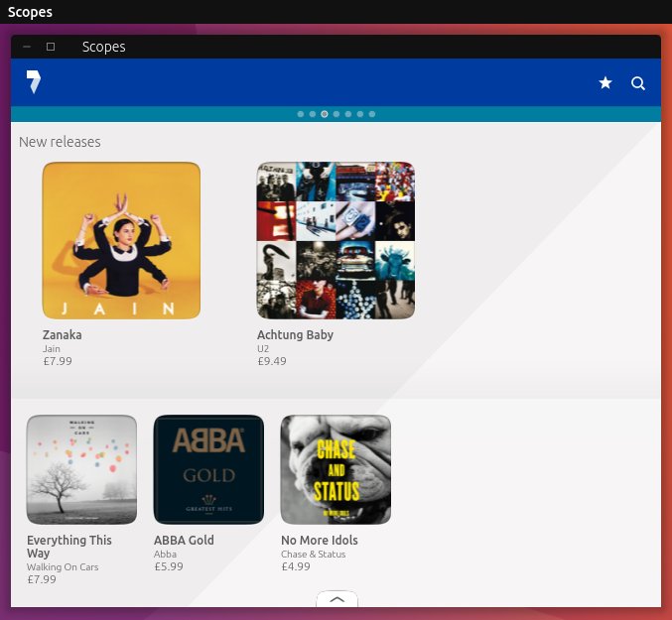The image size is (672, 620).
Task: Go to the first scope page dot
Action: [301, 114]
